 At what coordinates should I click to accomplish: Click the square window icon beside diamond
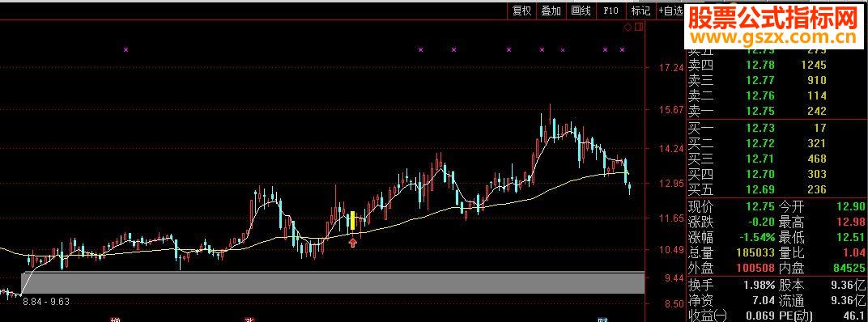638,27
